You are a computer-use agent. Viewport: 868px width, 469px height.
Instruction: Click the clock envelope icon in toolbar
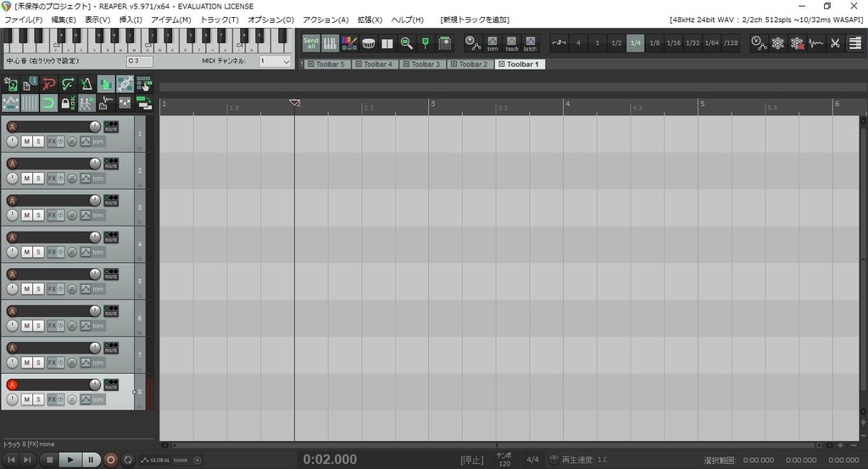click(759, 42)
